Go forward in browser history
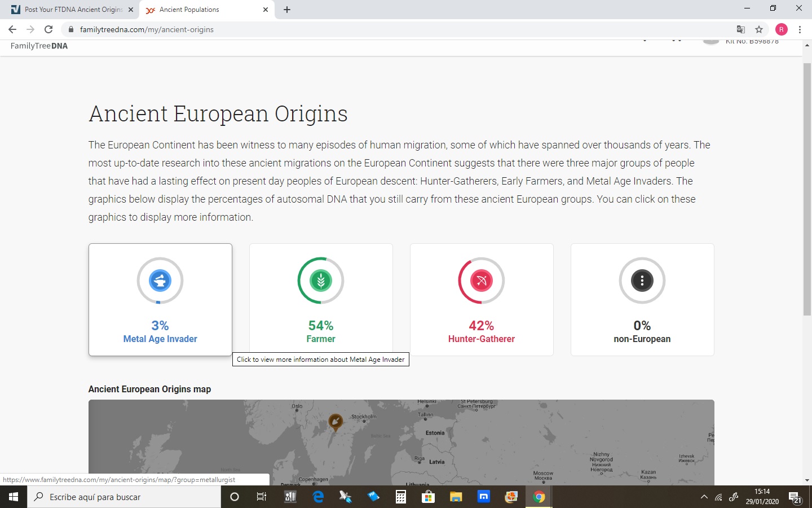812x508 pixels. click(30, 29)
